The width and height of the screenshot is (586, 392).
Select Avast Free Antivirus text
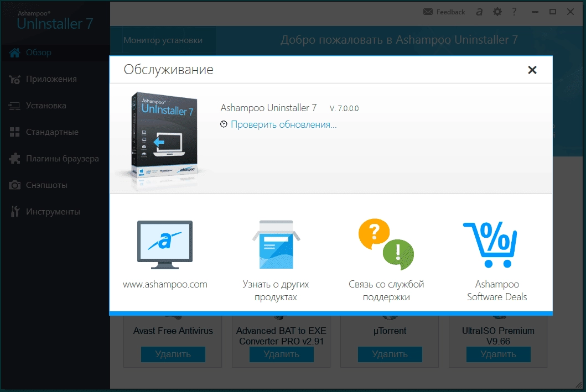pos(173,331)
